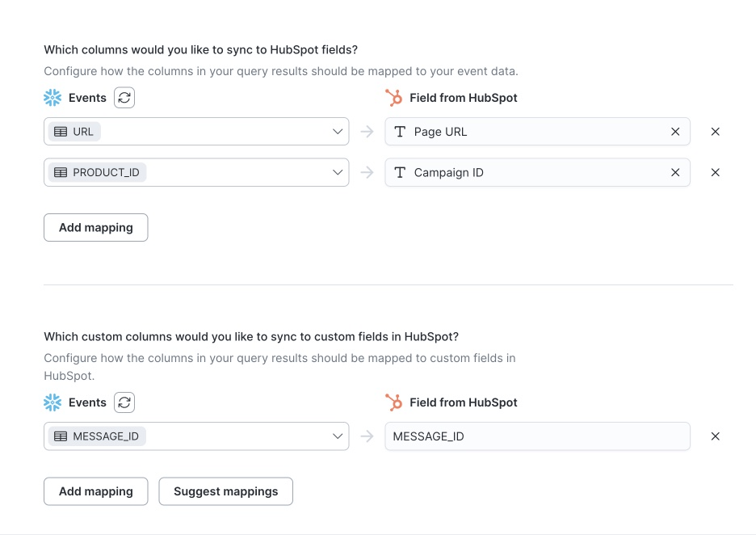Clear the Page URL field selection
Image resolution: width=756 pixels, height=535 pixels.
click(x=675, y=132)
